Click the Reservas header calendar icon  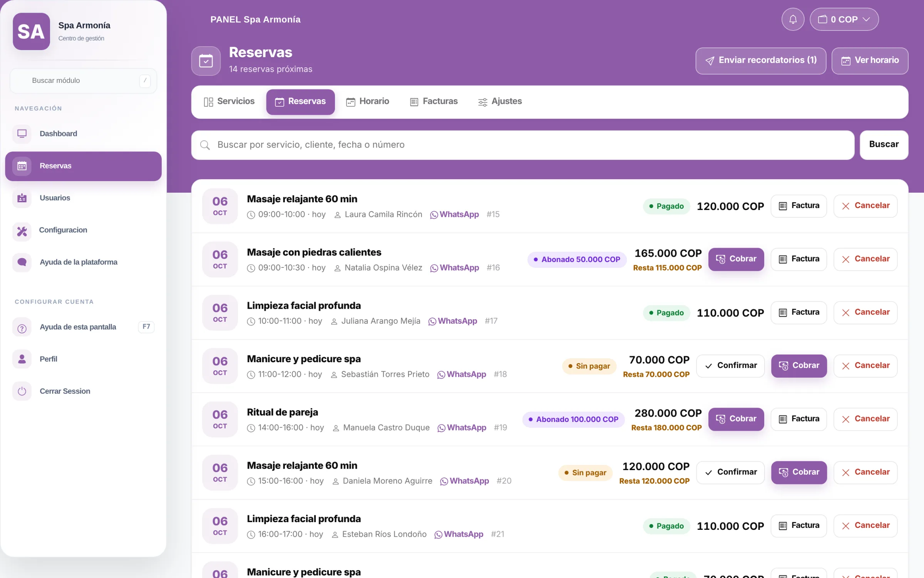(x=206, y=61)
